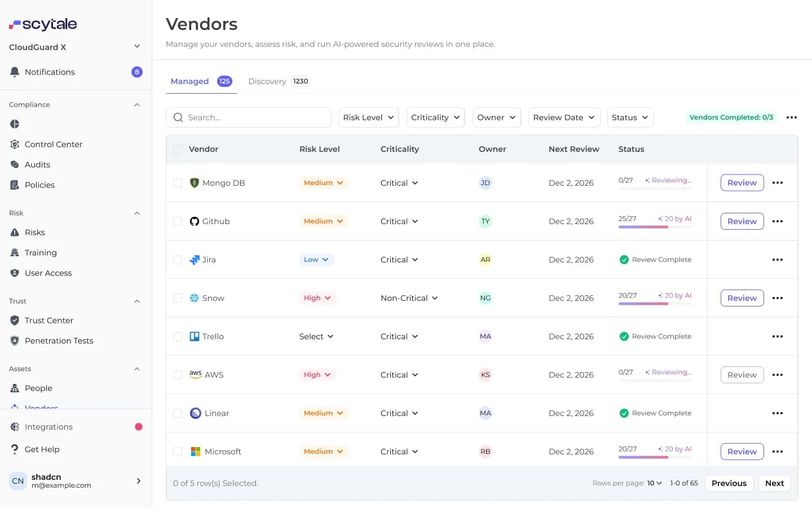Open Integrations in the sidebar

click(76, 427)
